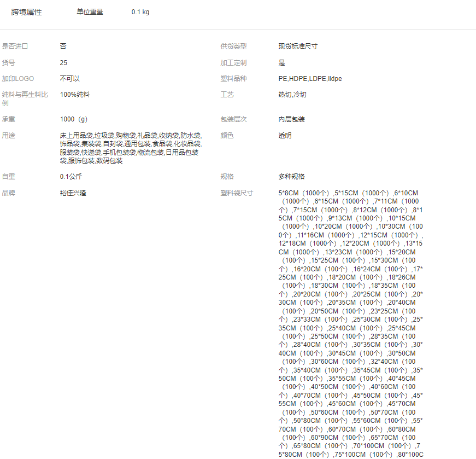The image size is (476, 459).
Task: Click the 现货标准尺寸 supply type value
Action: [298, 47]
